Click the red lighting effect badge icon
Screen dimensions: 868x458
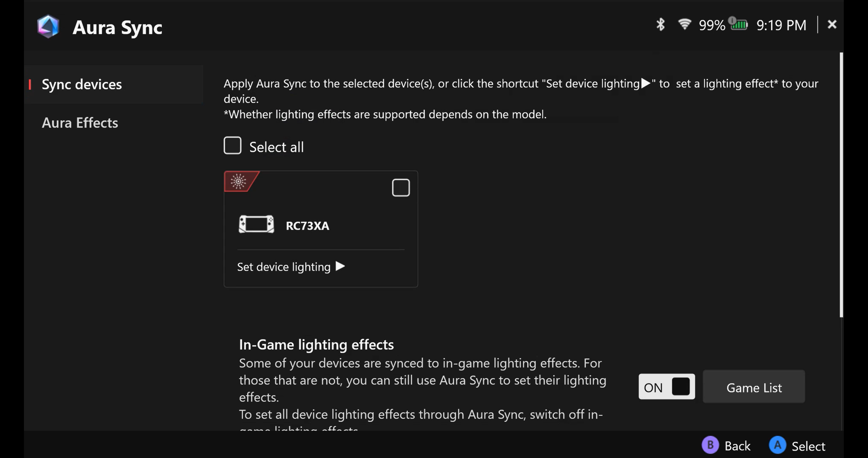coord(239,181)
